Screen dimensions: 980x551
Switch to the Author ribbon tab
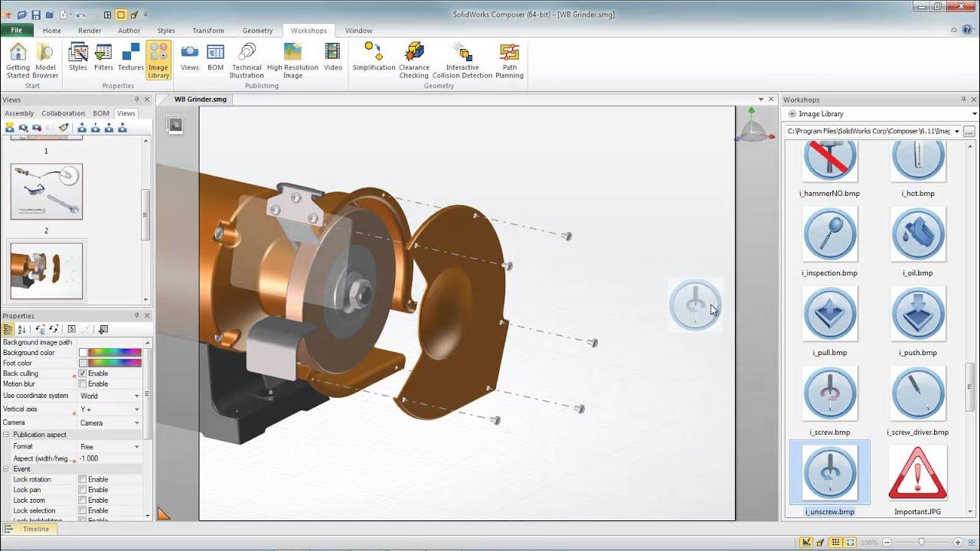coord(129,31)
